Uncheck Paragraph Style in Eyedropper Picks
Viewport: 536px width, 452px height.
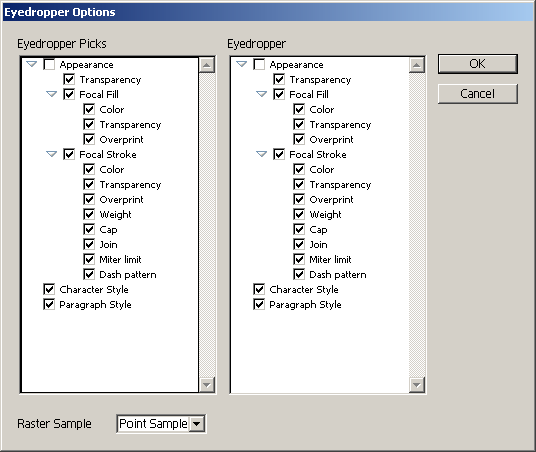point(49,304)
